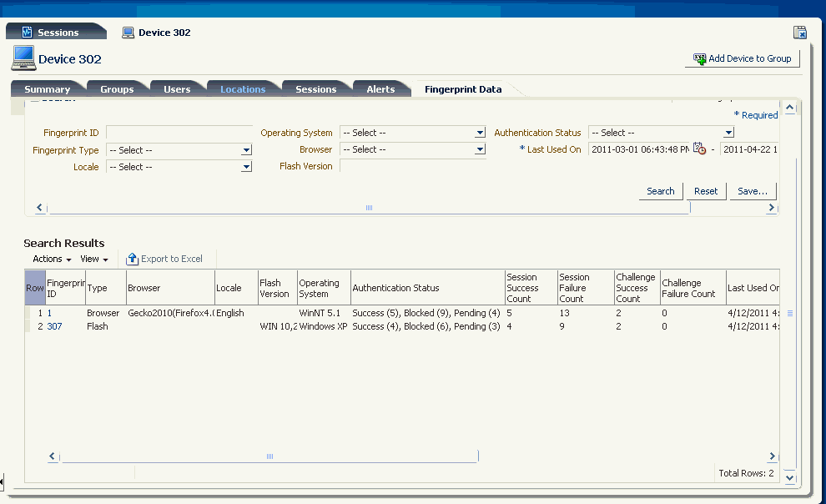Open the Actions menu
Viewport: 826px width, 504px height.
click(52, 259)
